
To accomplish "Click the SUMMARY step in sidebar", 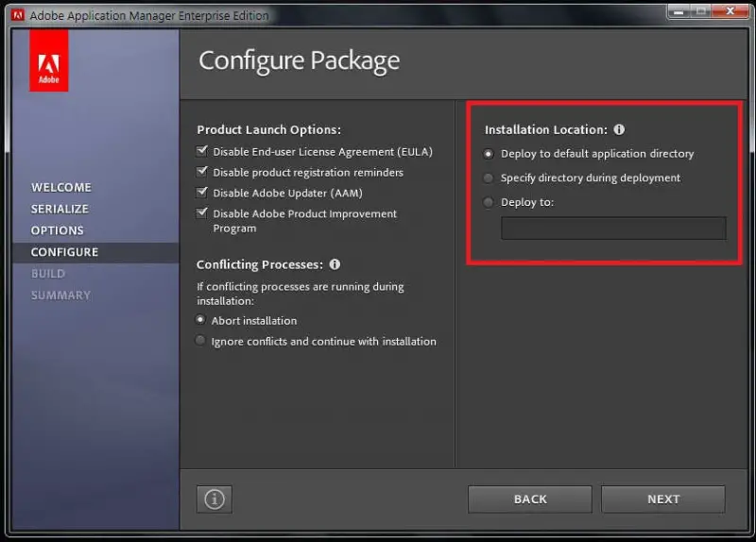I will point(60,296).
